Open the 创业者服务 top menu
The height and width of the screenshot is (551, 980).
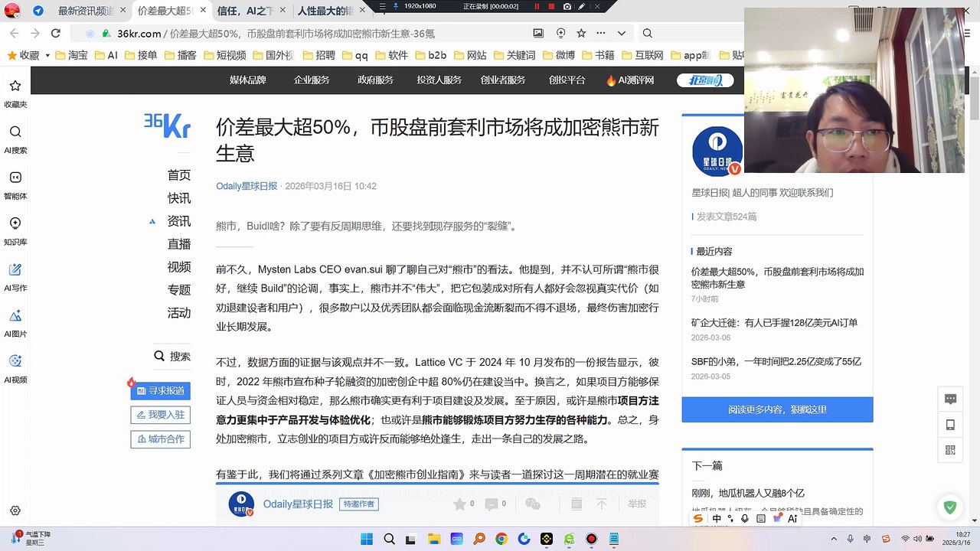pos(503,80)
